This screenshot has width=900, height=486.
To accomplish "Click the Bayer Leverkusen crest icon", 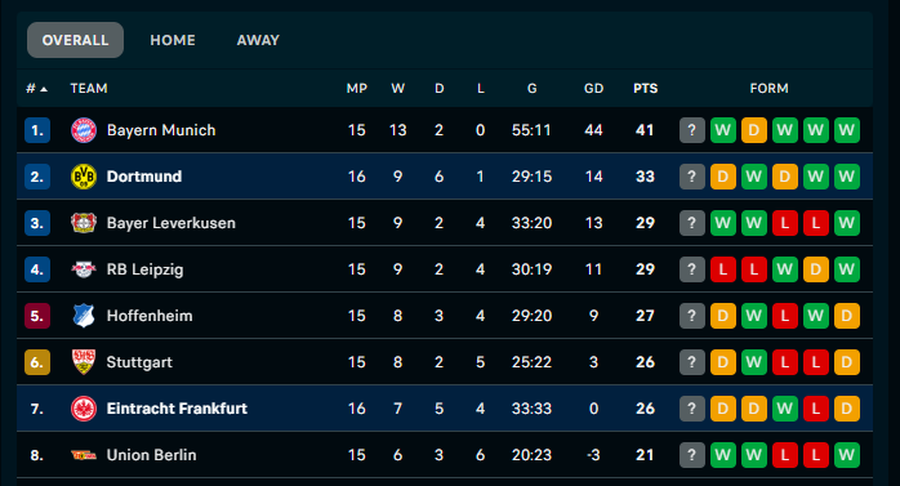I will (83, 223).
